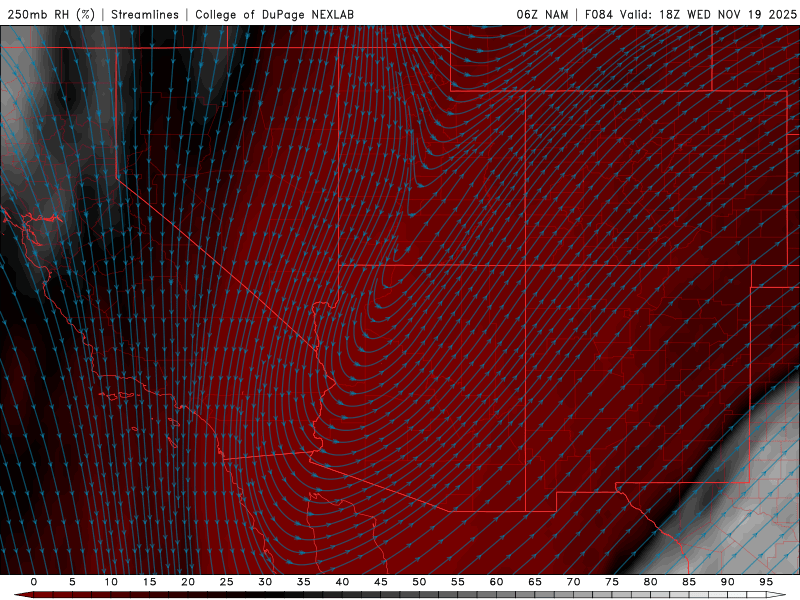Click the "250mb RH (%)" title text
This screenshot has width=800, height=600.
[51, 14]
